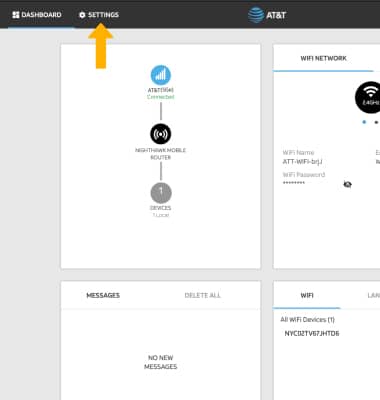380x400 pixels.
Task: Click DELETE ALL messages
Action: (x=202, y=295)
